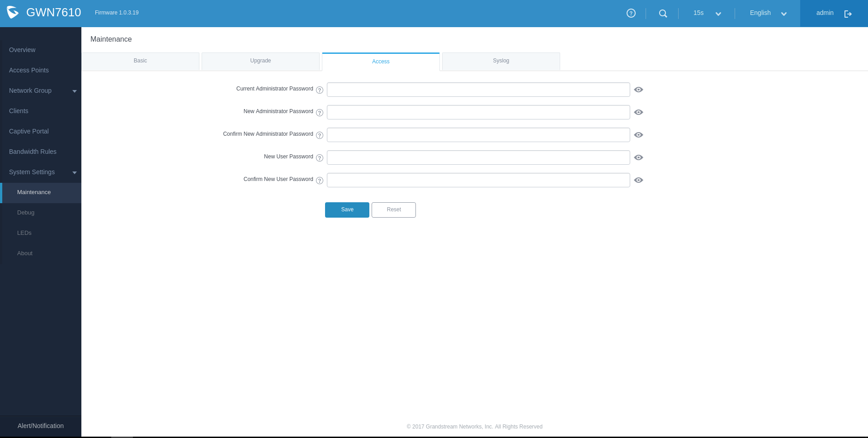Click the Reset button
This screenshot has height=438, width=868.
point(394,210)
